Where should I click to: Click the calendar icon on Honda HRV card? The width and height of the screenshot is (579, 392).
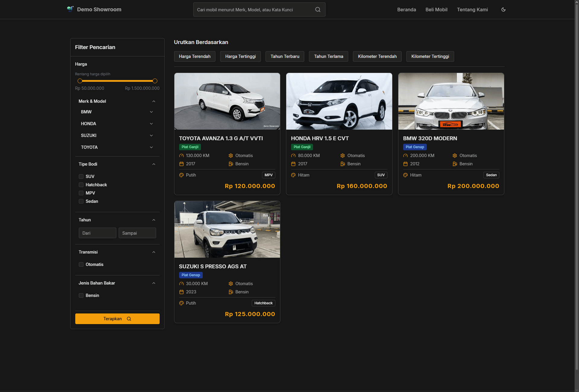pyautogui.click(x=293, y=164)
